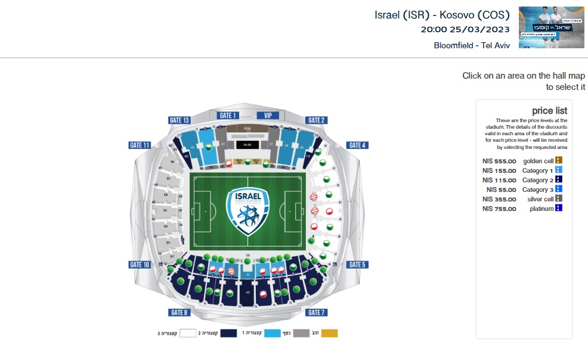
Task: Choose the GATE 5 marker
Action: [357, 265]
